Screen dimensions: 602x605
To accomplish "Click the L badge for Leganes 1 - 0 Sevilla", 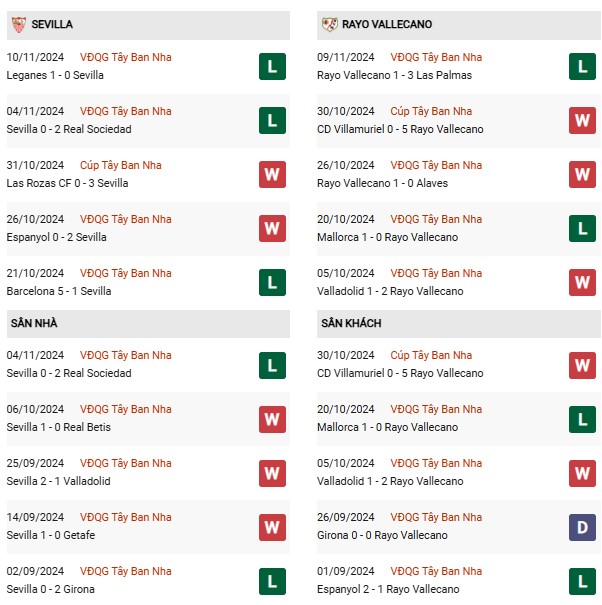I will click(271, 67).
